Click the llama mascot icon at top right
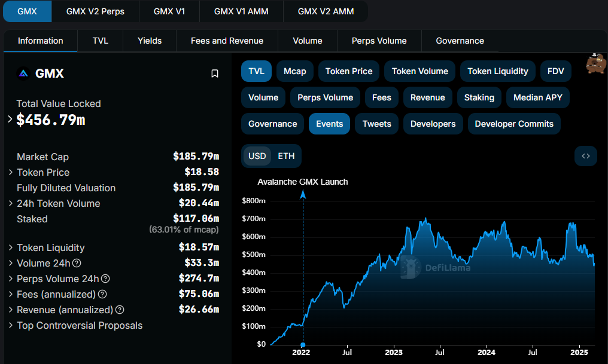 click(596, 63)
